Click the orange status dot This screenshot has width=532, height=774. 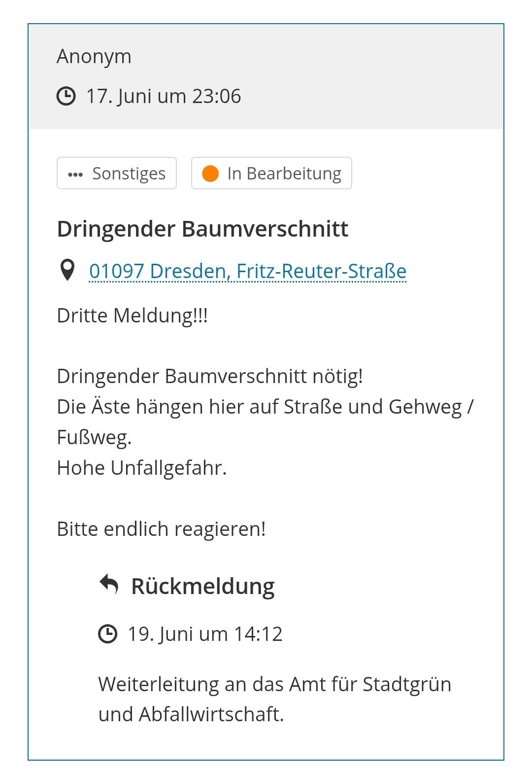(x=210, y=174)
